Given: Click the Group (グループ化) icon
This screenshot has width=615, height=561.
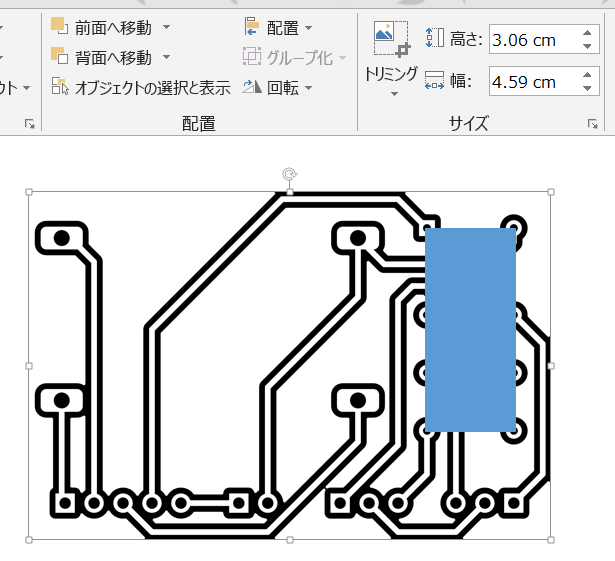Looking at the screenshot, I should pyautogui.click(x=252, y=56).
